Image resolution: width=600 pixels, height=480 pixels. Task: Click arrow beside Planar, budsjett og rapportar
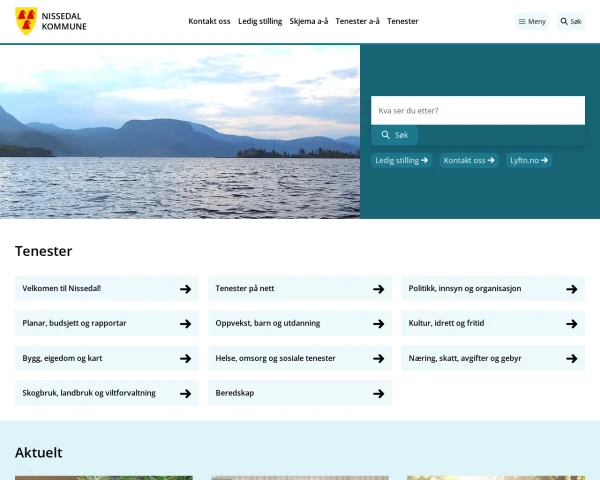(185, 324)
